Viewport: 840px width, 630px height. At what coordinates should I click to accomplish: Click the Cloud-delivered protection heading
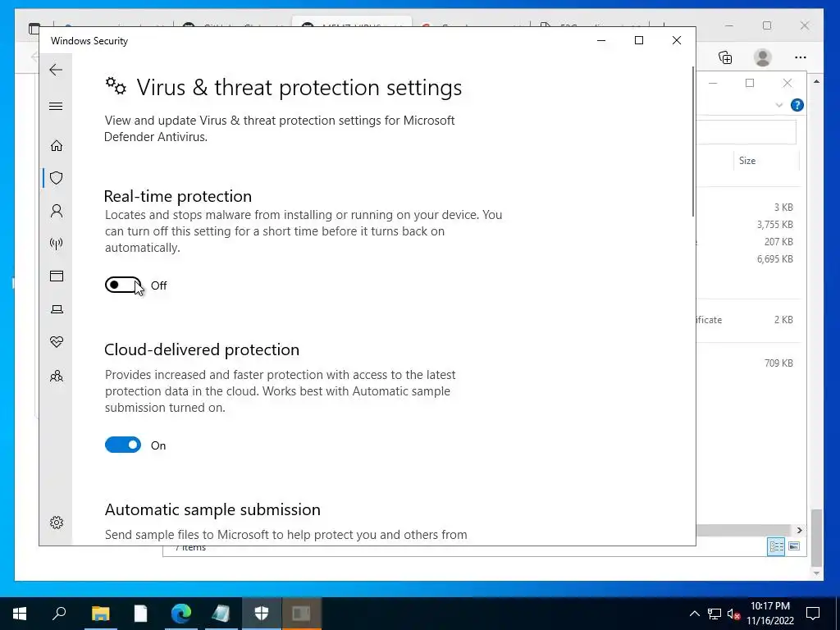[202, 349]
